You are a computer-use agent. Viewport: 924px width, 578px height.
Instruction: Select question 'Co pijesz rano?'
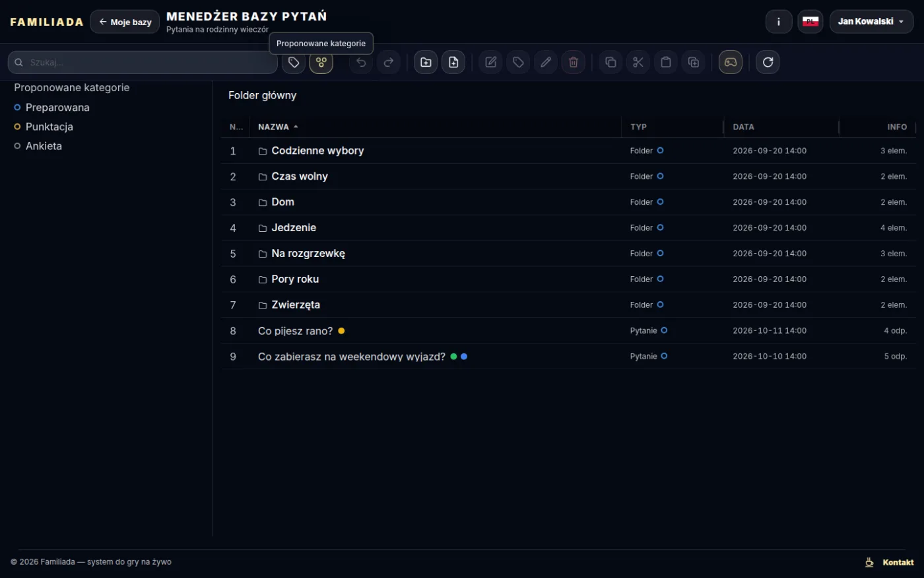click(x=295, y=331)
